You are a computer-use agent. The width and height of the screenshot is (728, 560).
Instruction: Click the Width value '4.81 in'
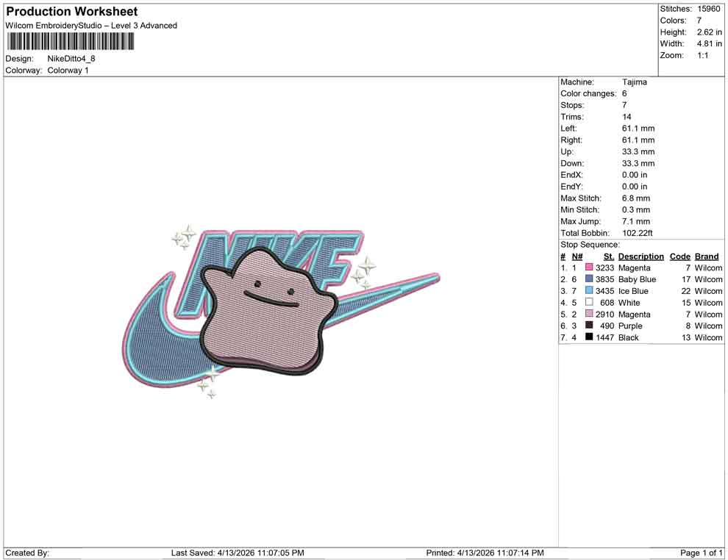pos(709,43)
